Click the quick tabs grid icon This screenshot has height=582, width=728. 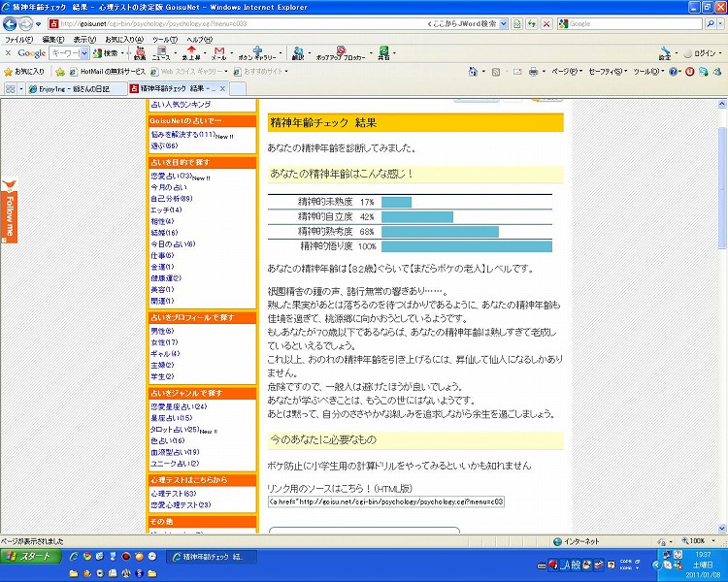tap(10, 88)
